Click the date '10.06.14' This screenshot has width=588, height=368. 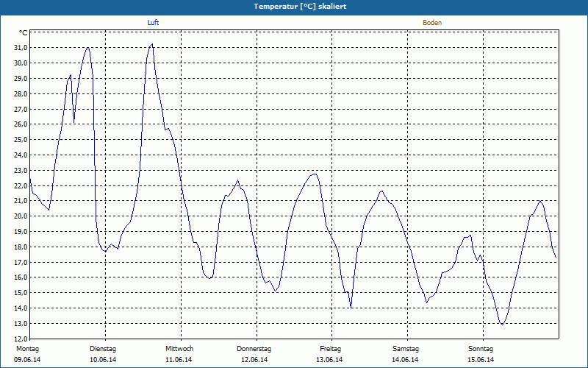tap(103, 360)
